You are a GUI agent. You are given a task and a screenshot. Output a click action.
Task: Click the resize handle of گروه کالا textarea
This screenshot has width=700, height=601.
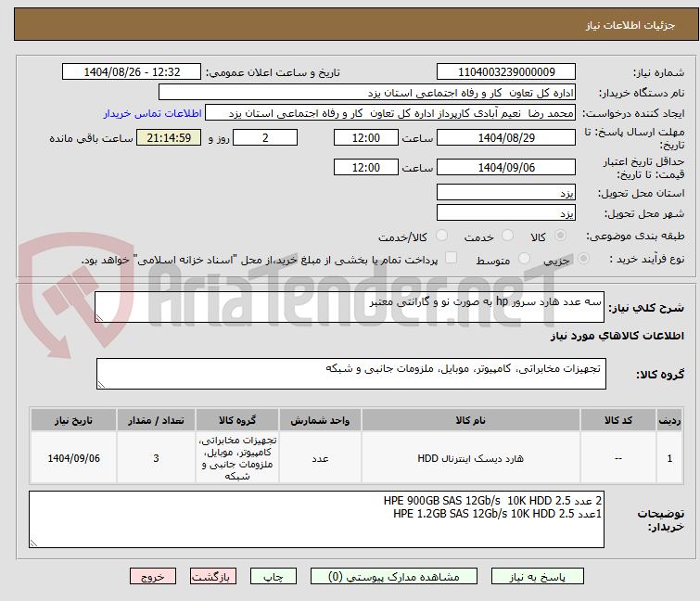click(101, 385)
